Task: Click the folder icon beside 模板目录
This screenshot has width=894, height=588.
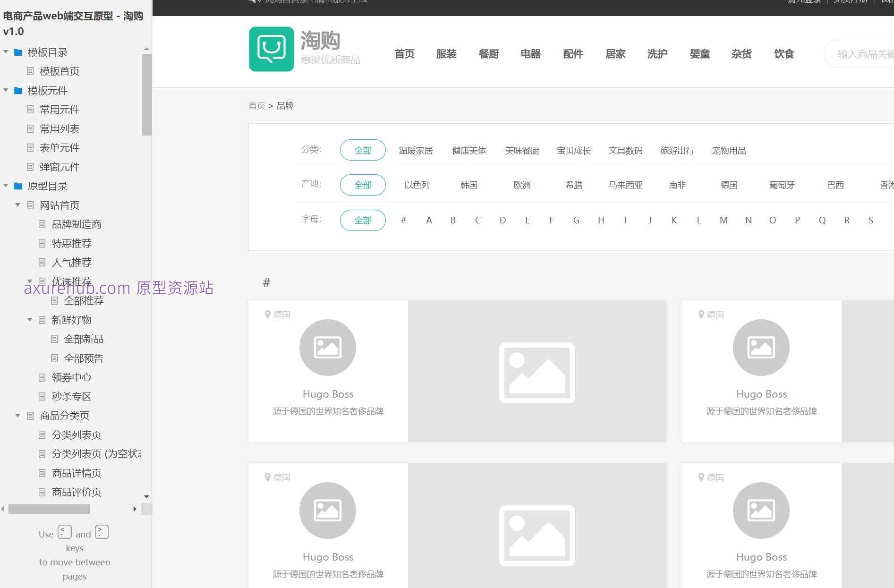Action: click(x=17, y=52)
